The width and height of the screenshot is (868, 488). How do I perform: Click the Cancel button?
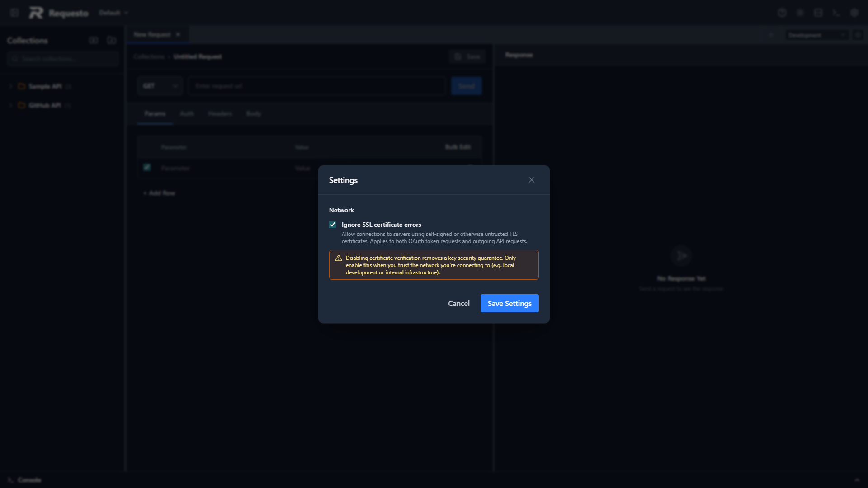click(x=458, y=303)
